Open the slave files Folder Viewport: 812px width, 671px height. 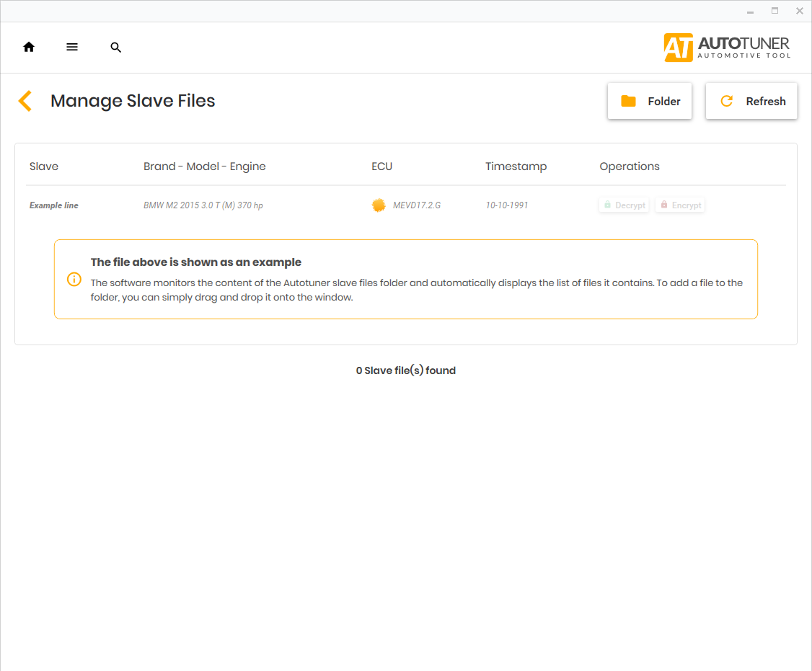[650, 102]
